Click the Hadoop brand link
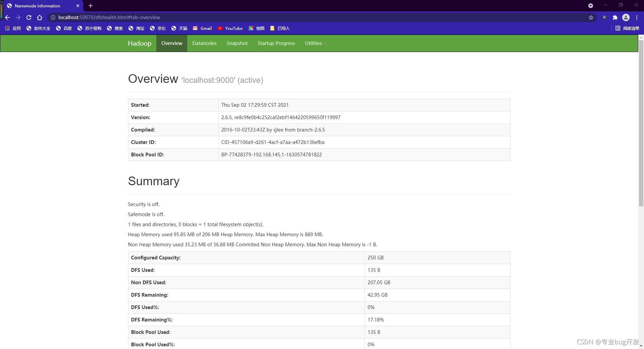 click(x=140, y=43)
